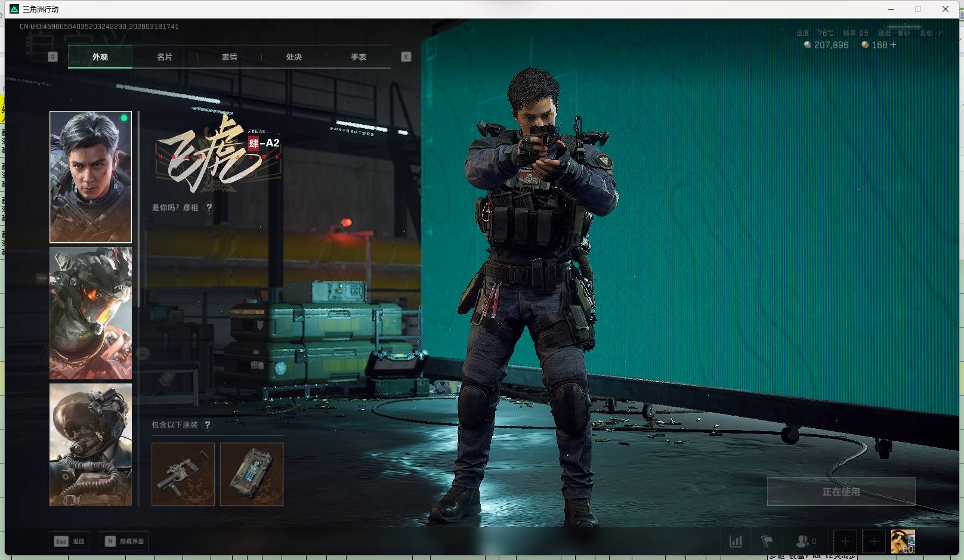Open the bar chart statistics icon

point(736,542)
